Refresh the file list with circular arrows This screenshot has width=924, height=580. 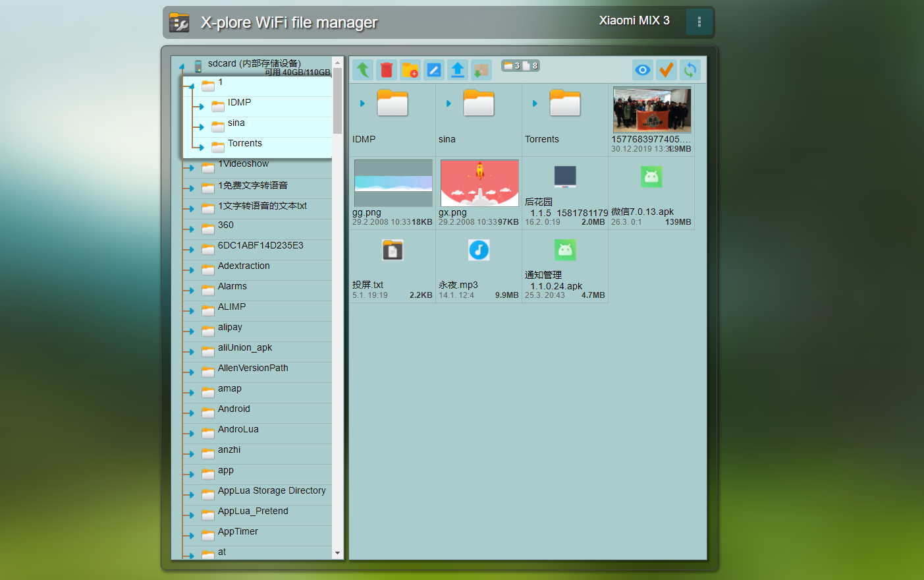(690, 69)
